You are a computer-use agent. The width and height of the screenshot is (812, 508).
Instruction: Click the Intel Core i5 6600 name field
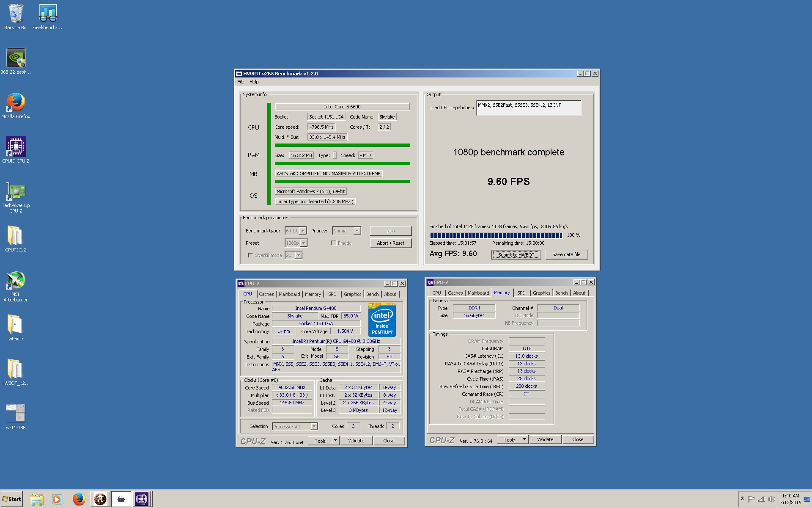[x=342, y=107]
